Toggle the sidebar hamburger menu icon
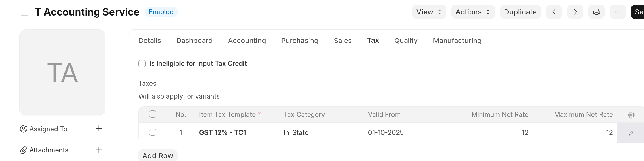This screenshot has height=161, width=644. pyautogui.click(x=24, y=12)
